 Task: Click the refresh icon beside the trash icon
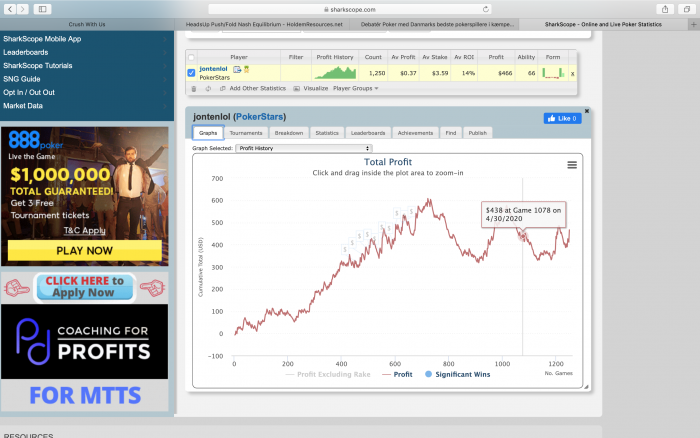[208, 88]
